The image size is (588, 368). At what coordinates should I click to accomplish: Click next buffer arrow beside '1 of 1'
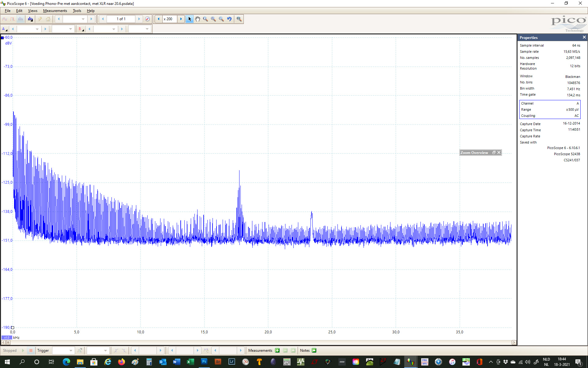pyautogui.click(x=139, y=19)
